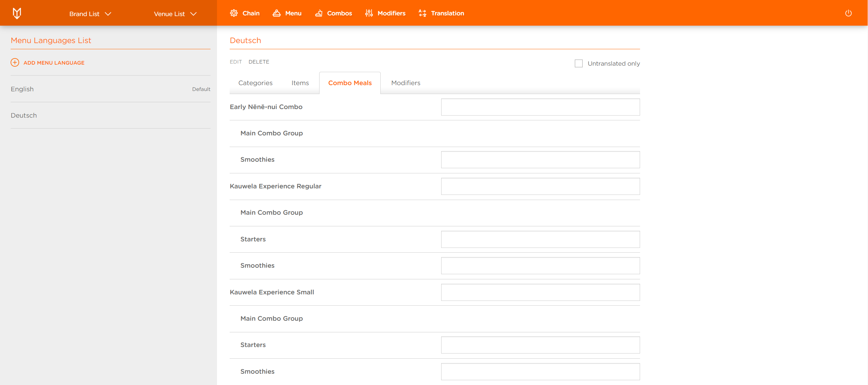Click the DELETE link

tap(259, 62)
